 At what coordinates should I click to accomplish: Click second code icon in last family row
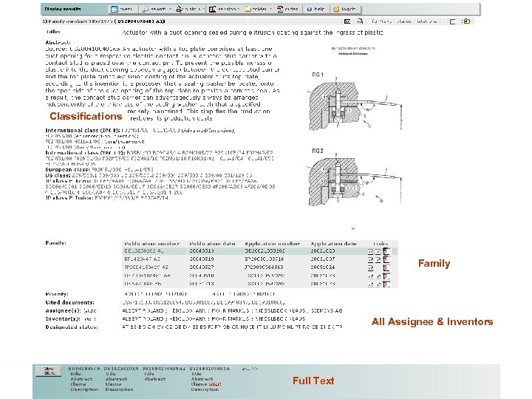coord(378,284)
